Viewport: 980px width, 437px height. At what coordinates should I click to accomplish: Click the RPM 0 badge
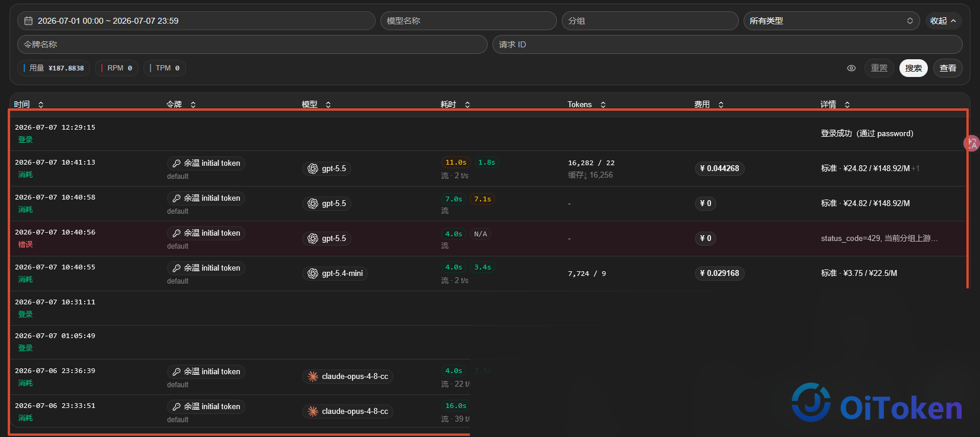coord(117,68)
